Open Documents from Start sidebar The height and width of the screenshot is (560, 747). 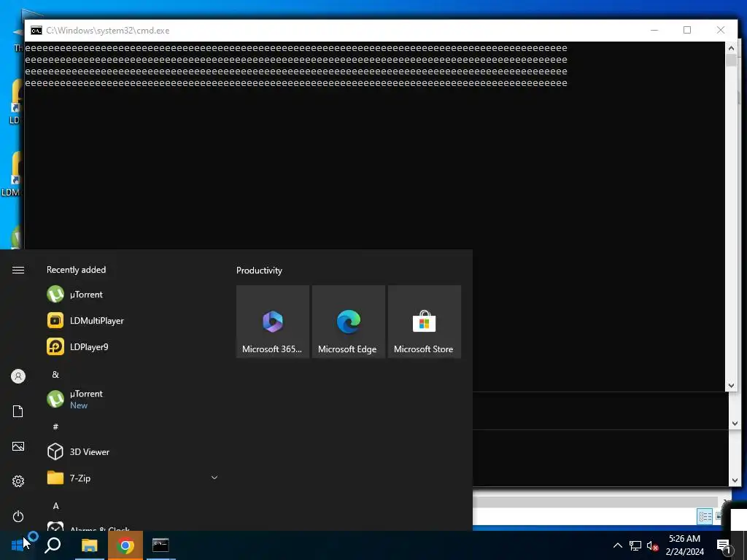point(18,411)
